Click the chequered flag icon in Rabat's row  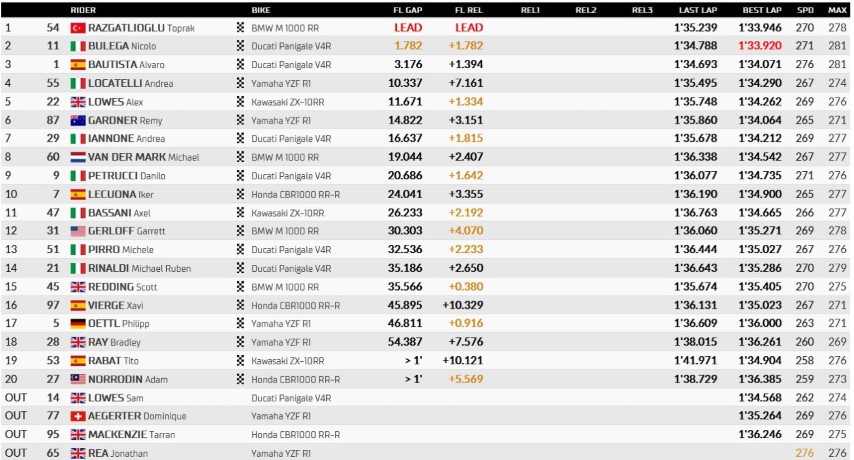[x=240, y=360]
